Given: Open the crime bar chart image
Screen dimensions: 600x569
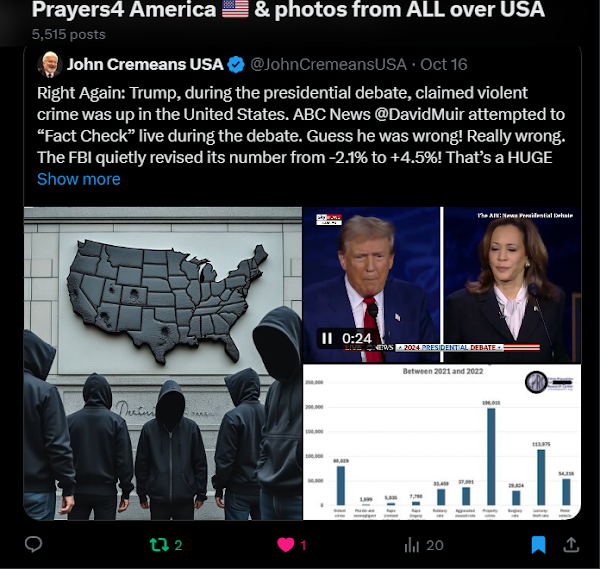Looking at the screenshot, I should click(442, 442).
